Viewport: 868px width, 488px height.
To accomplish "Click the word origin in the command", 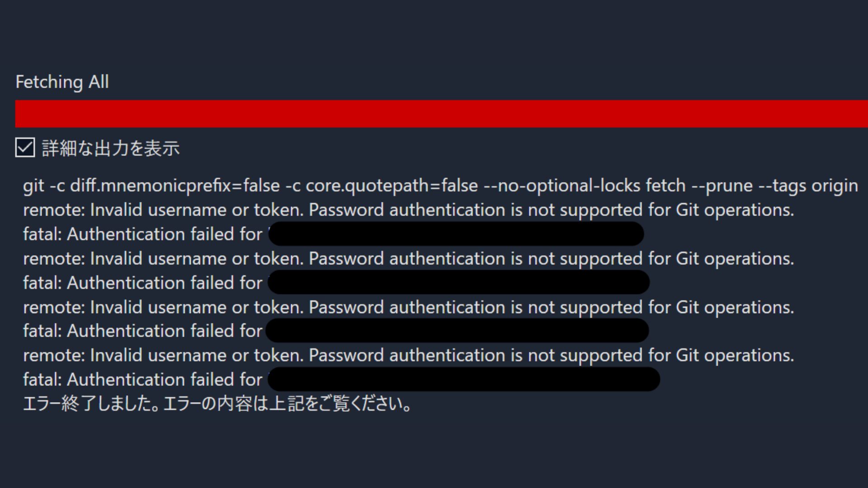I will (x=835, y=186).
